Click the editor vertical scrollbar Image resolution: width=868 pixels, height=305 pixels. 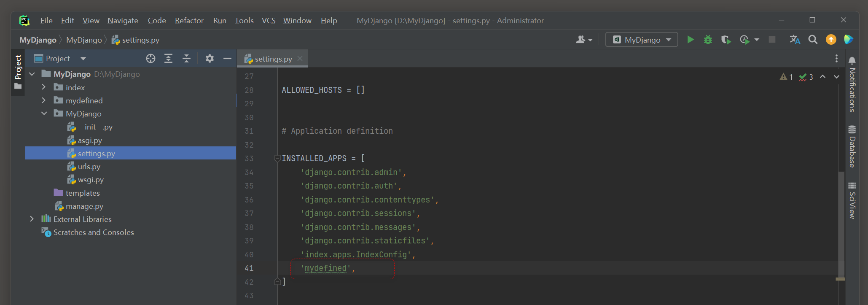coord(841,224)
